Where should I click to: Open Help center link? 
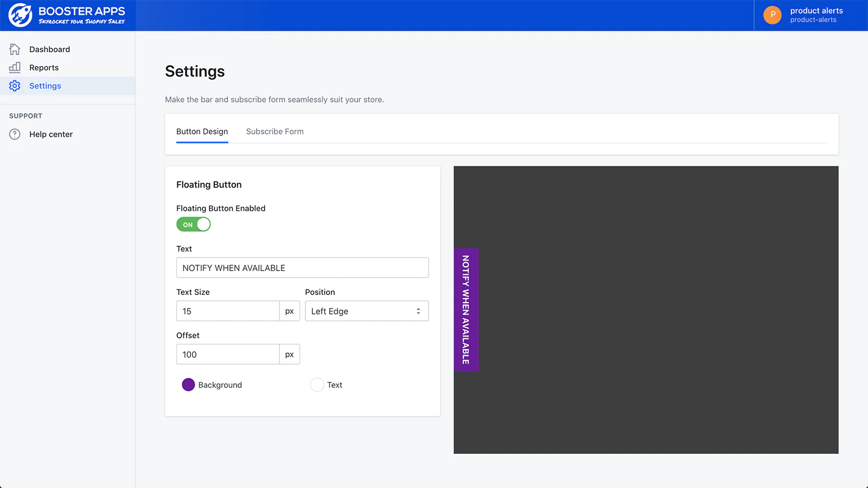pos(51,134)
